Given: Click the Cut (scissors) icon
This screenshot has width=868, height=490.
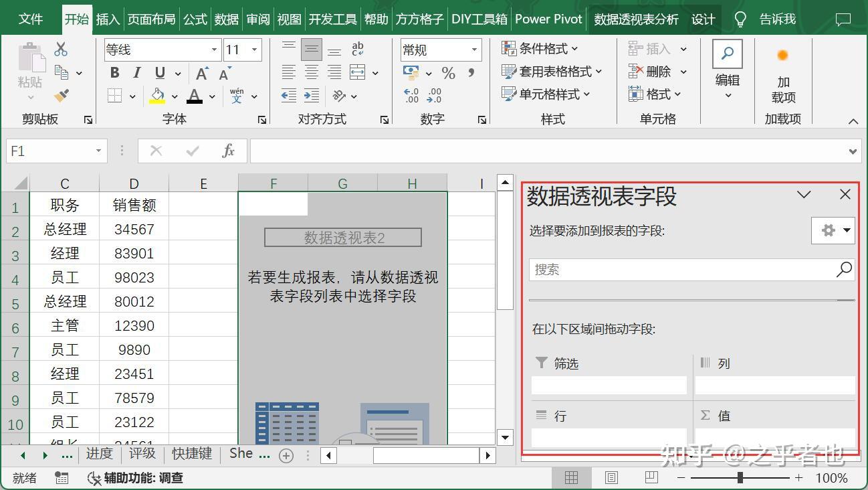Looking at the screenshot, I should coord(60,48).
